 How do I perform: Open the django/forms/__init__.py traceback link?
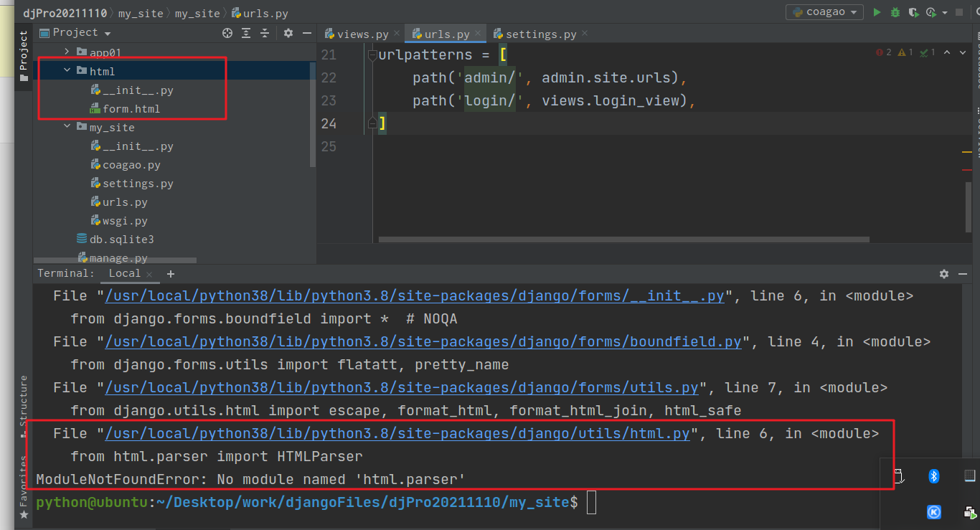pyautogui.click(x=415, y=295)
